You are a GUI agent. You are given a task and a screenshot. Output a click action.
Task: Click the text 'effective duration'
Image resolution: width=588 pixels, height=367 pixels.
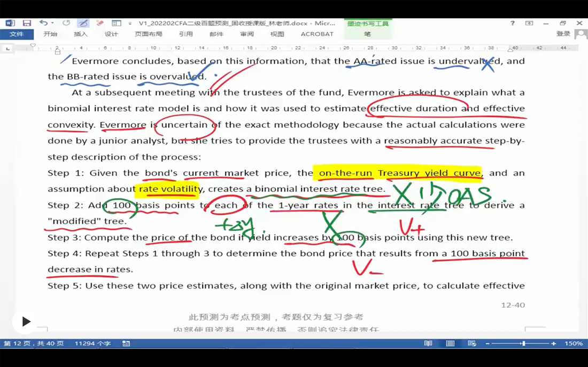coord(414,108)
